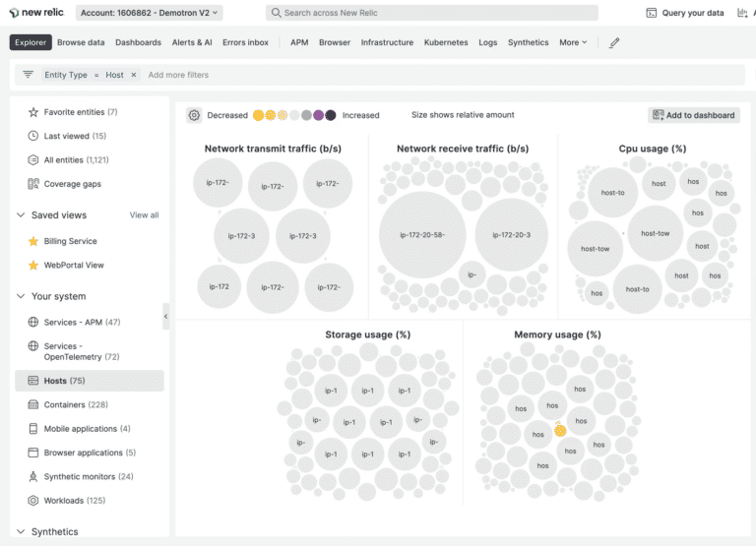
Task: Open the chart settings gear
Action: [x=194, y=115]
